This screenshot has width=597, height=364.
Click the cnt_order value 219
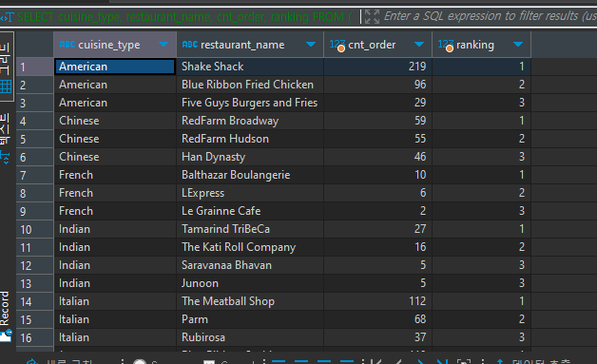(x=377, y=67)
